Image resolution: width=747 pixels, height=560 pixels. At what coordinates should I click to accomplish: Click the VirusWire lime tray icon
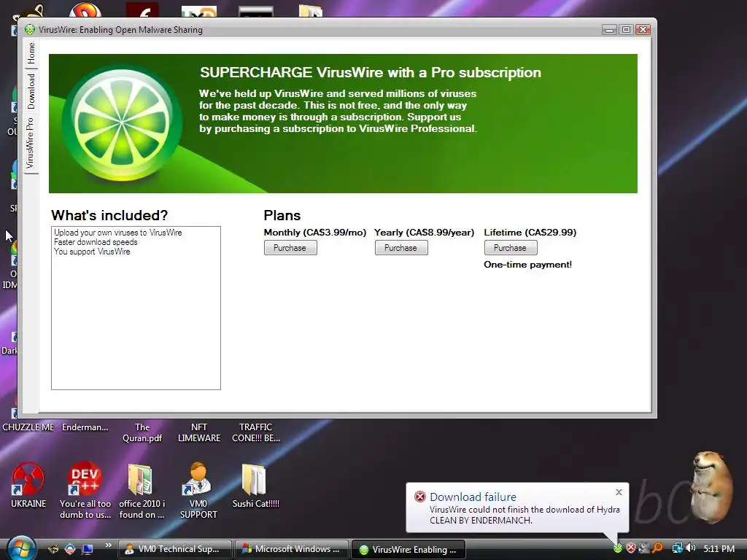click(617, 548)
